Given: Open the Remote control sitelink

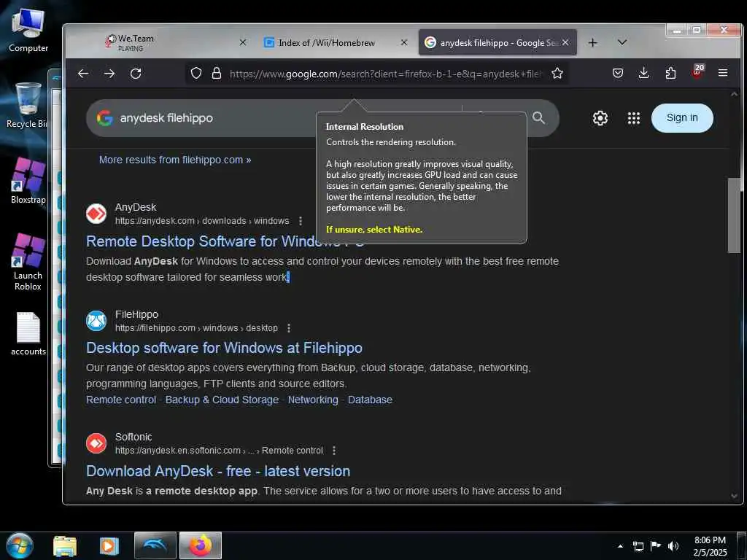Looking at the screenshot, I should pyautogui.click(x=121, y=400).
